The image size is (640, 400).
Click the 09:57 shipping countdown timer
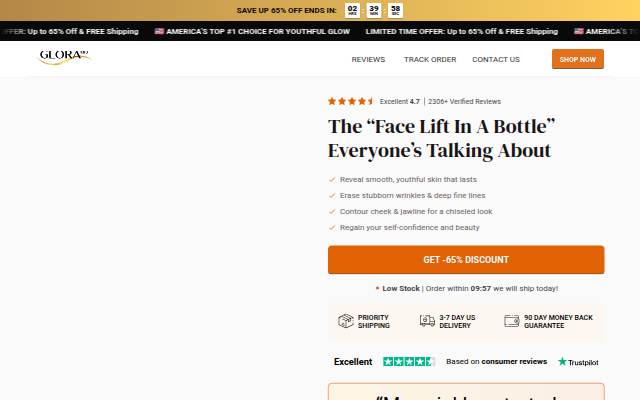(480, 289)
